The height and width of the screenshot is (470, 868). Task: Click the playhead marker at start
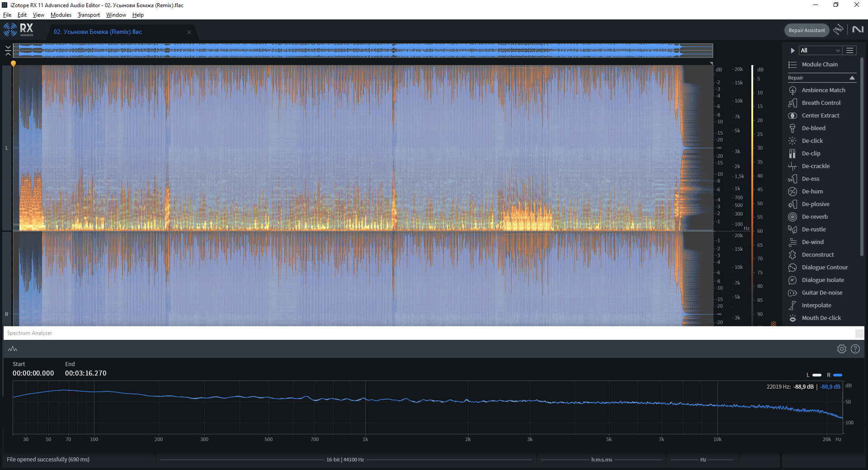[x=13, y=64]
